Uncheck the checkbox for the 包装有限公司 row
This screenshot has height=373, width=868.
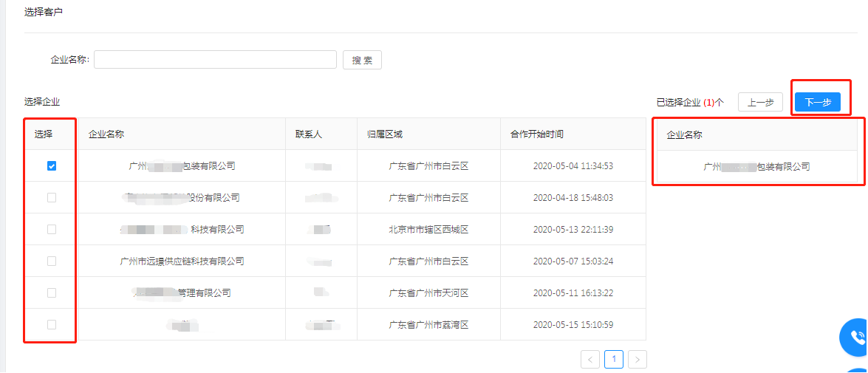point(52,166)
